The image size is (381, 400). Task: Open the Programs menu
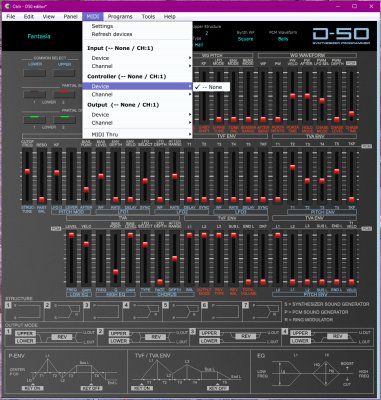click(120, 16)
